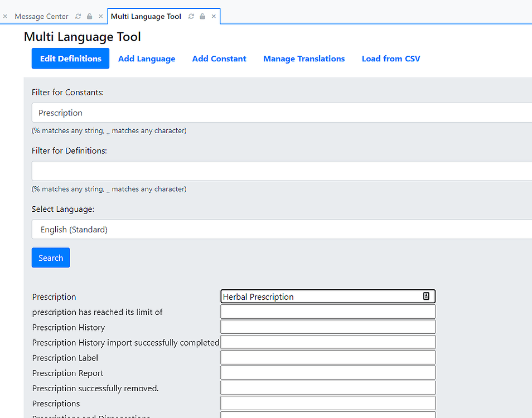The height and width of the screenshot is (418, 532).
Task: Switch to the Message Center tab
Action: (42, 16)
